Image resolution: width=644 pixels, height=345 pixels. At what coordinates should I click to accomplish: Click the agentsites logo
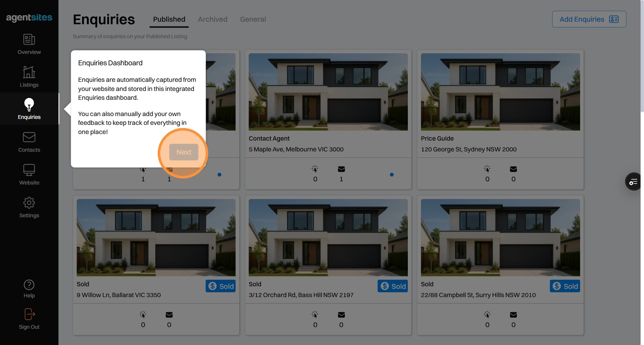click(29, 18)
